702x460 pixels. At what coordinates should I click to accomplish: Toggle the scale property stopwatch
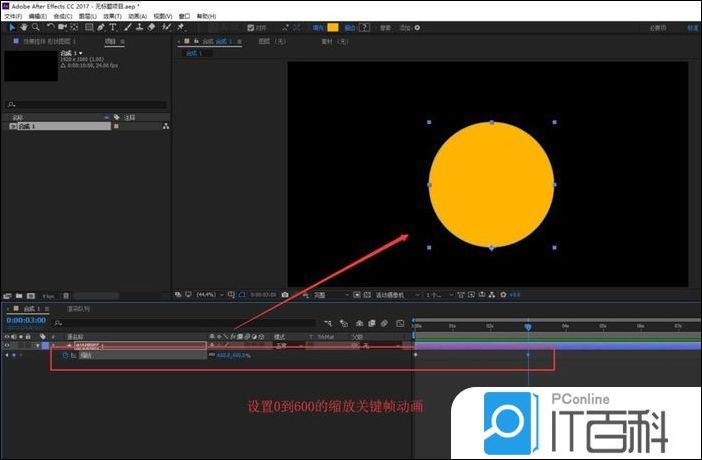click(x=68, y=355)
